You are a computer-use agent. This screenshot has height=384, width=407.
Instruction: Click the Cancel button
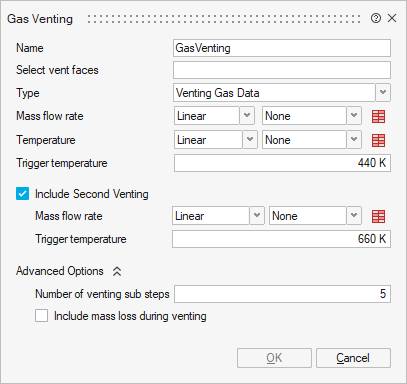click(x=353, y=358)
